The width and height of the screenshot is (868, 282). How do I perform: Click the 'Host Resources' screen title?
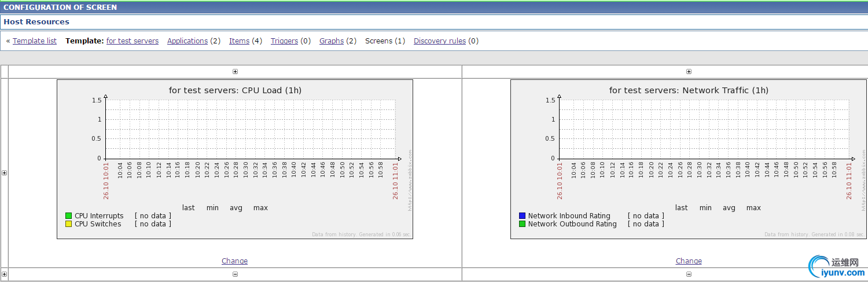point(36,22)
